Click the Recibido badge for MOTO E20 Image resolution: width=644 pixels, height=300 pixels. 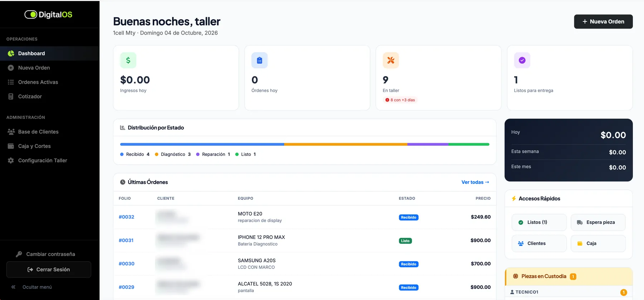point(409,217)
